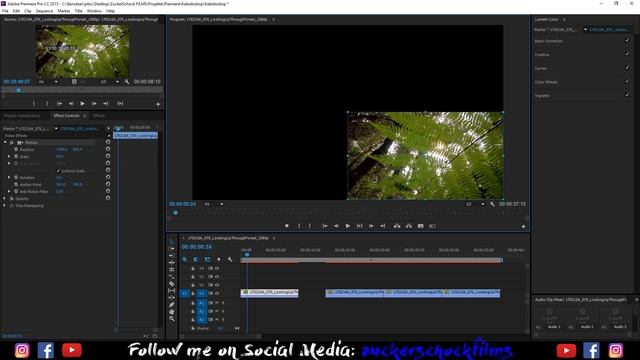Disable Basic Correction checkbox in Lumetri

coord(627,40)
